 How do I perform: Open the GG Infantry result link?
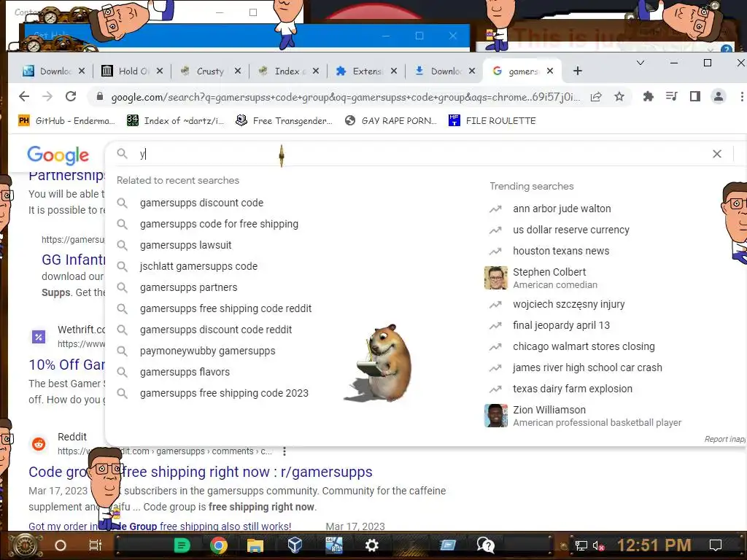point(74,260)
